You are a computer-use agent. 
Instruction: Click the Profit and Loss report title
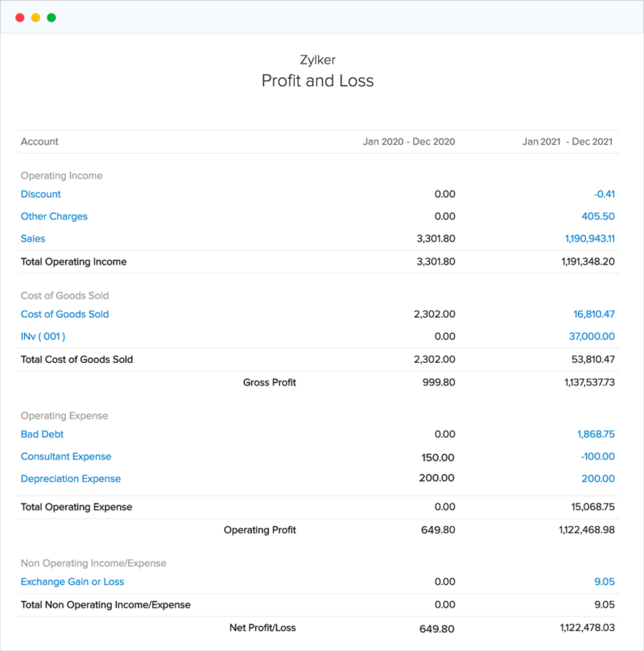(x=316, y=80)
